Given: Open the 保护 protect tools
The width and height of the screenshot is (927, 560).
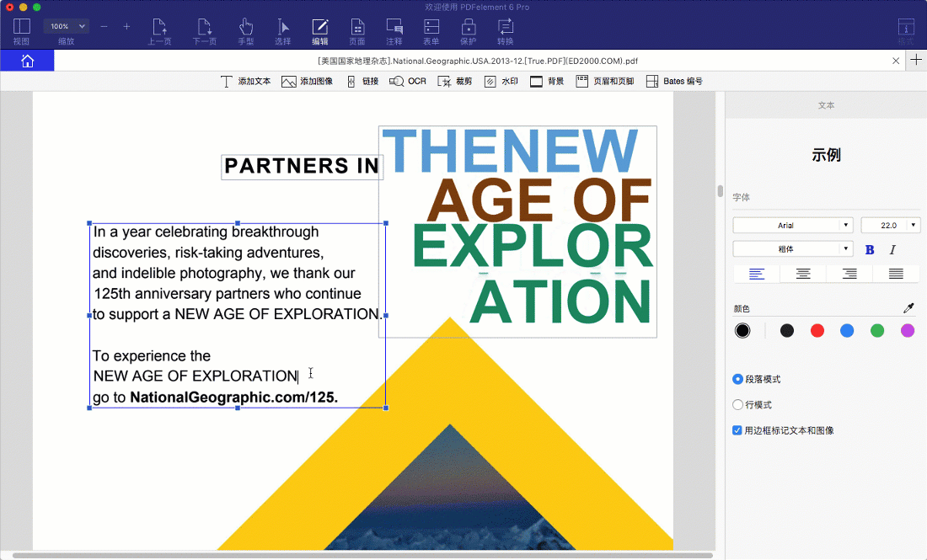Looking at the screenshot, I should 469,31.
